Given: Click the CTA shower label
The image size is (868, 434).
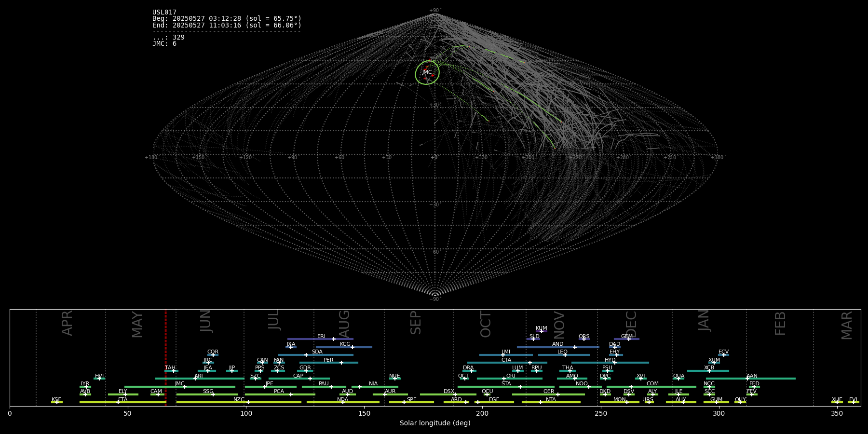Looking at the screenshot, I should [x=506, y=360].
